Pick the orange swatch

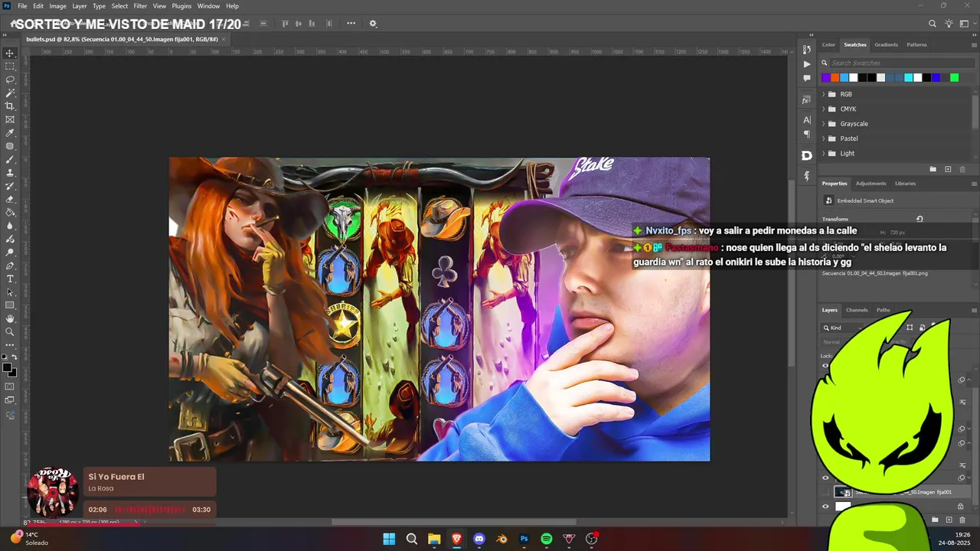835,77
